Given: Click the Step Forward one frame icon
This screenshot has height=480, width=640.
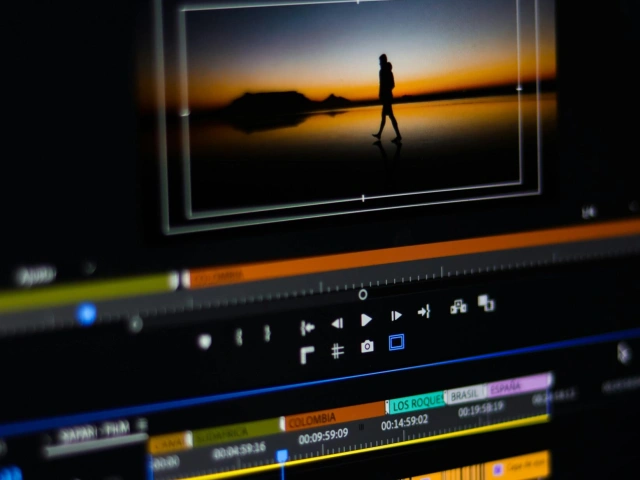Looking at the screenshot, I should (x=396, y=316).
